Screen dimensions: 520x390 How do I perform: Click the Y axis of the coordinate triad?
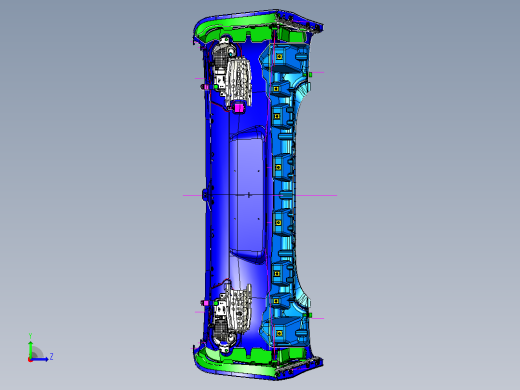click(31, 347)
